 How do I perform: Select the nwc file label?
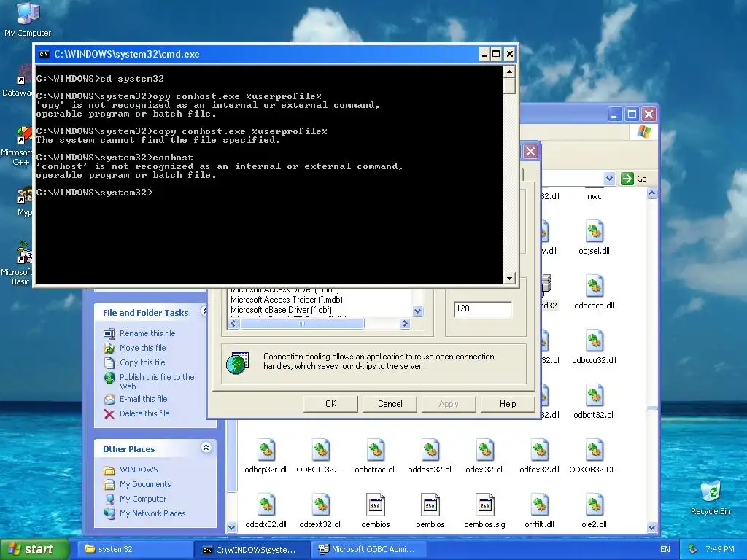(x=594, y=196)
